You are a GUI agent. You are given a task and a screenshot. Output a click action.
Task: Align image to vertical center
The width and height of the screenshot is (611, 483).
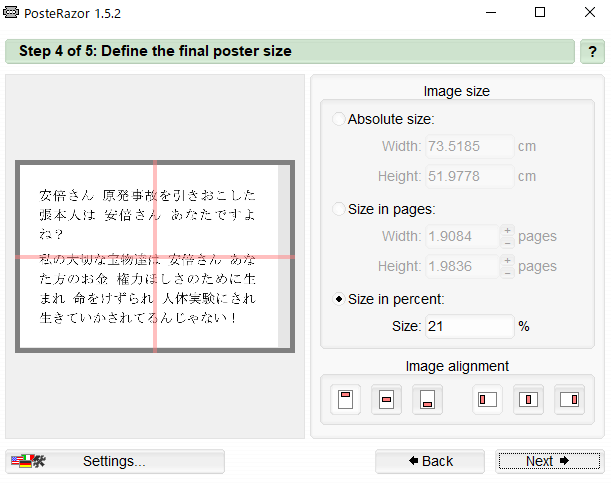click(x=386, y=400)
